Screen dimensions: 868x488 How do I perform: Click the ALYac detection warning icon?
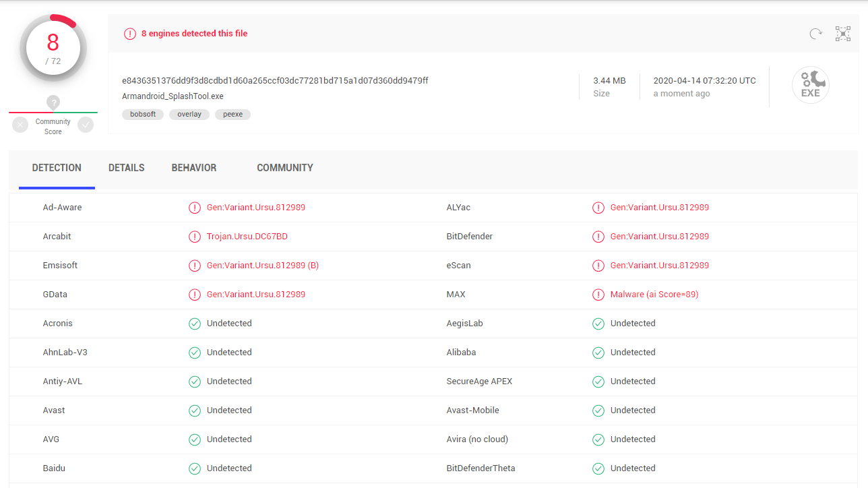click(598, 208)
